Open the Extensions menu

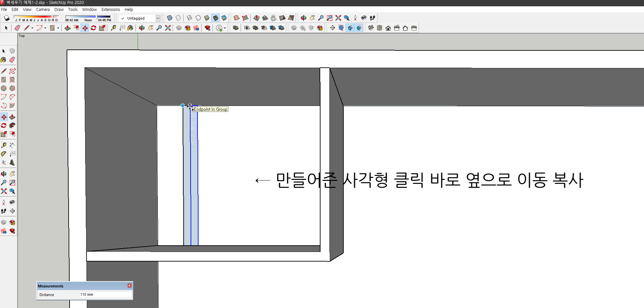(x=111, y=9)
